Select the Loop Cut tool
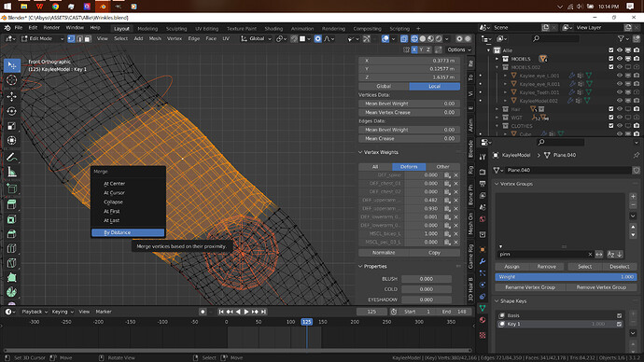Screen dimensions: 644x362 (x=11, y=248)
